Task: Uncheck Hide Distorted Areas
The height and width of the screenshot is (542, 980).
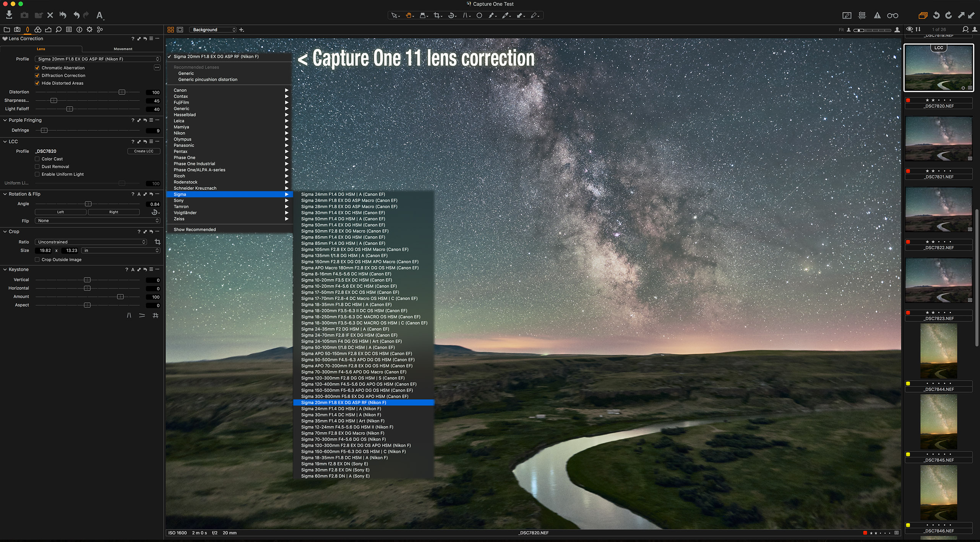Action: (37, 83)
